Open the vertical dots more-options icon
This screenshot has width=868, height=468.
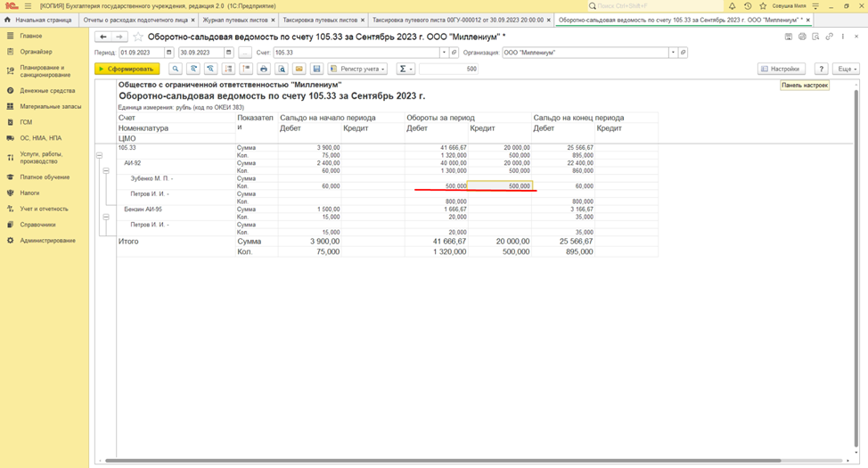(x=842, y=37)
